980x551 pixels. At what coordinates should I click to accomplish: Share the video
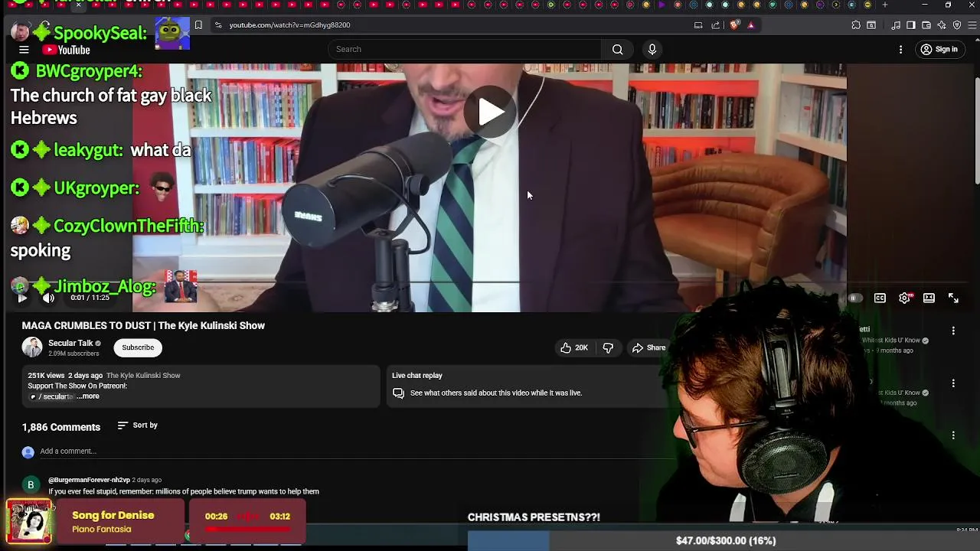(648, 347)
